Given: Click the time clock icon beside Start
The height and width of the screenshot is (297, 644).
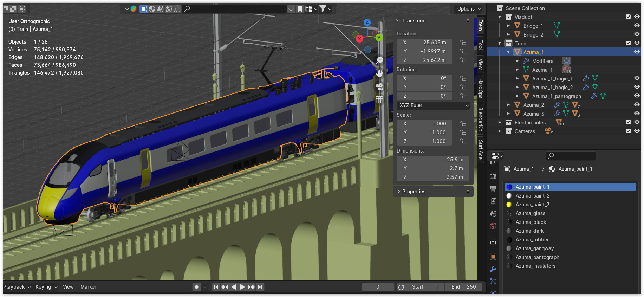Looking at the screenshot, I should coord(401,287).
